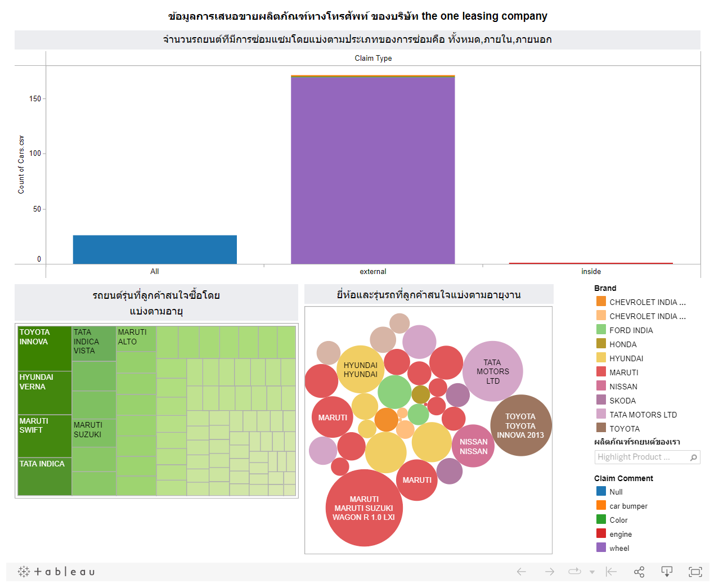Click the magnifying glass in Highlight Product
This screenshot has width=723, height=588.
coord(693,457)
